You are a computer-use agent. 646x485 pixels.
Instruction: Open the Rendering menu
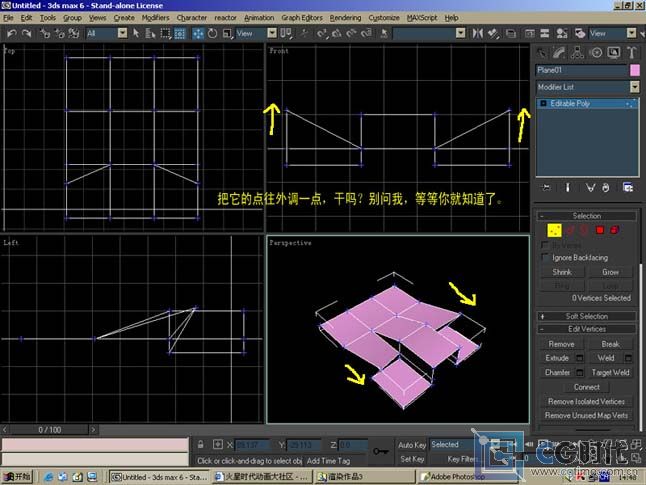pos(345,18)
